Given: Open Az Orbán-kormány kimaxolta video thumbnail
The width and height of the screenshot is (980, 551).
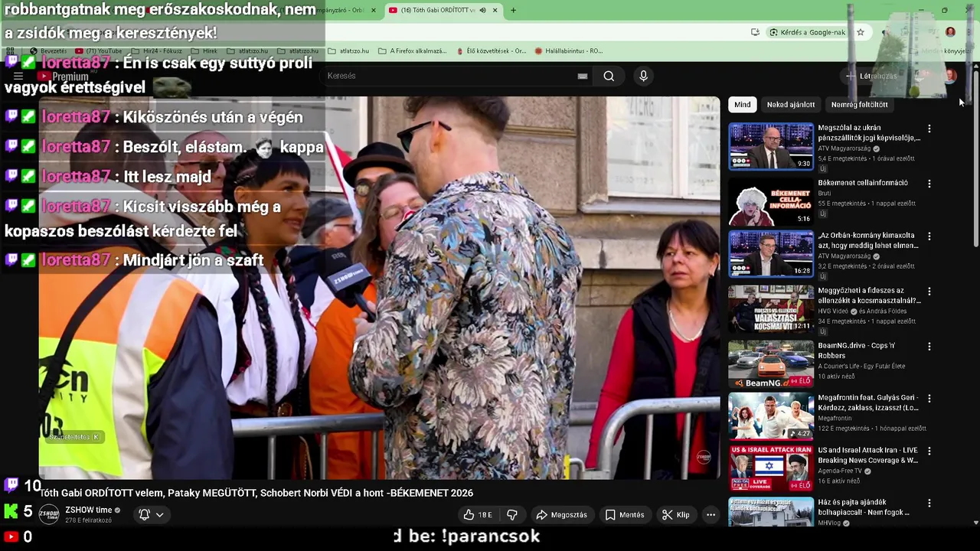Looking at the screenshot, I should click(x=771, y=253).
